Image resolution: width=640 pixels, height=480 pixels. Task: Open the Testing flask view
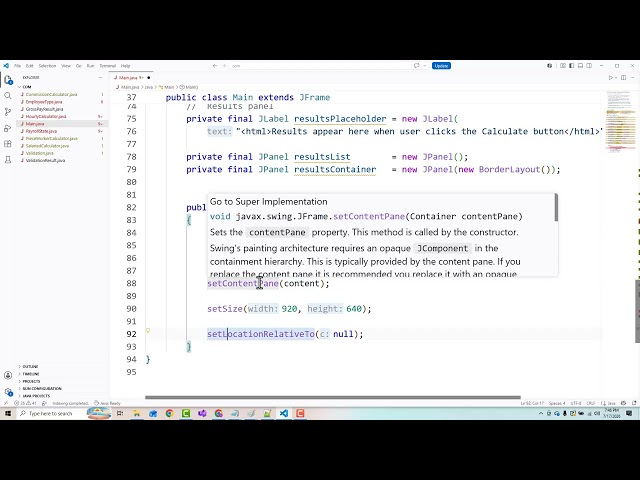(x=8, y=160)
